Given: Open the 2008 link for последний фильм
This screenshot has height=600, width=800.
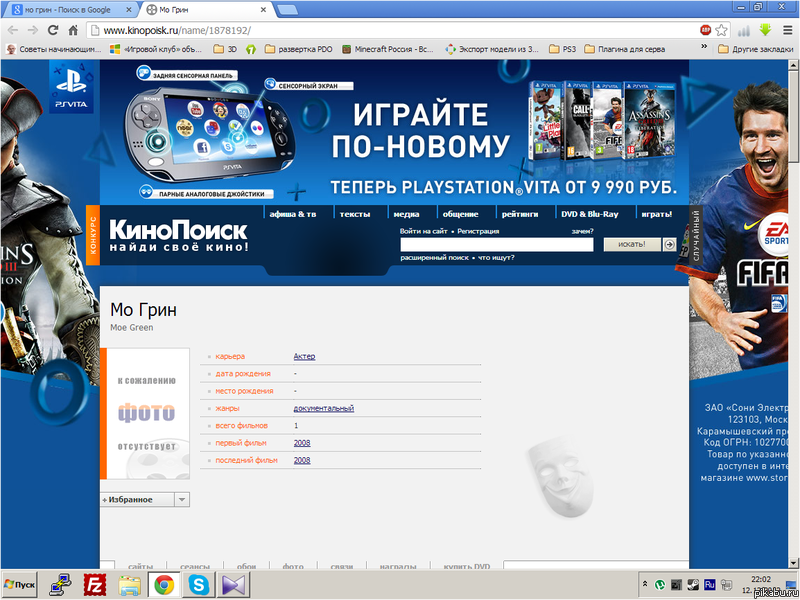Looking at the screenshot, I should [x=302, y=460].
